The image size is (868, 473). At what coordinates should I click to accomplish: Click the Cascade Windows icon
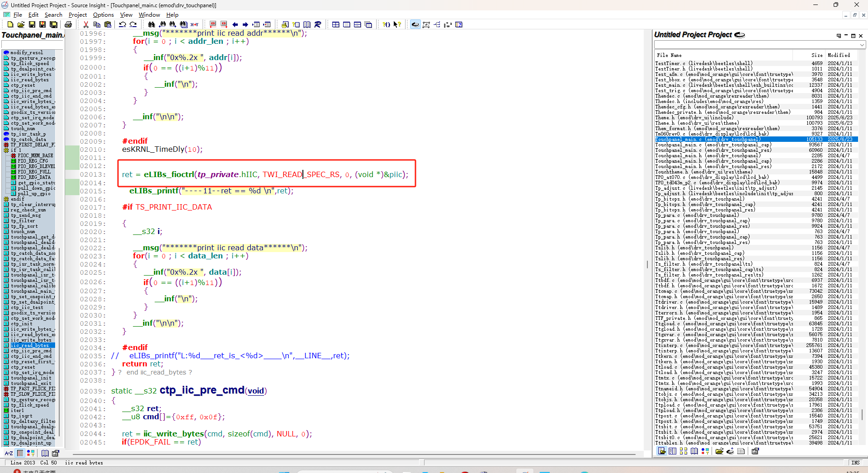(368, 24)
